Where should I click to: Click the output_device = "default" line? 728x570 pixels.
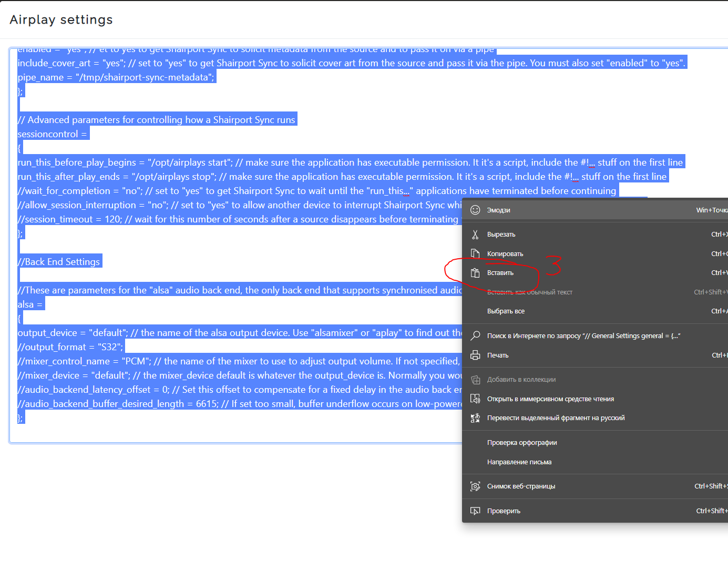(x=240, y=333)
